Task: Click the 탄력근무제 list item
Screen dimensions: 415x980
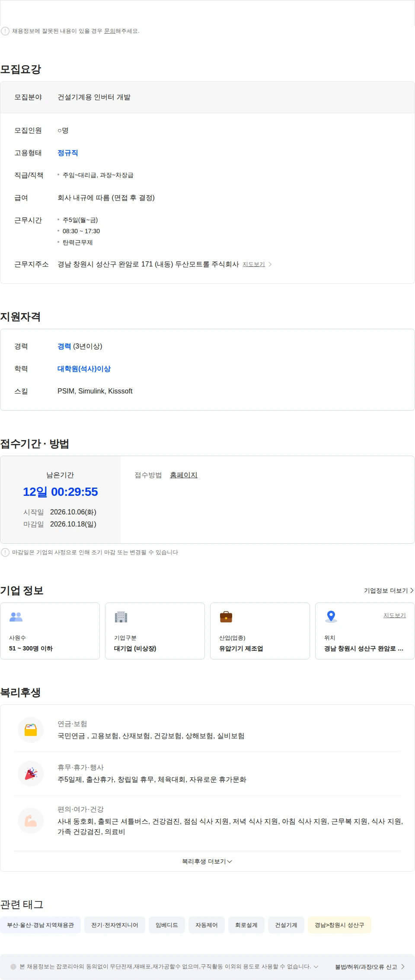Action: pyautogui.click(x=78, y=243)
